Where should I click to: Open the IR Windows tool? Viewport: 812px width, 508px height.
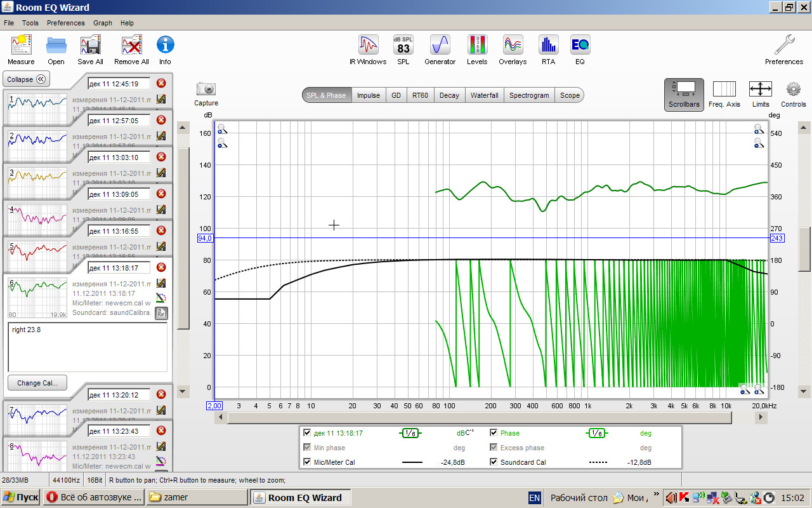368,46
